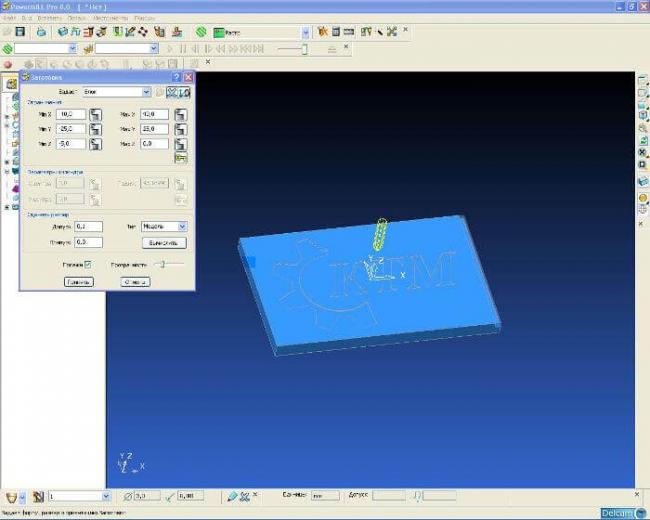
Task: Open the active tool combo box arrow
Action: (154, 49)
